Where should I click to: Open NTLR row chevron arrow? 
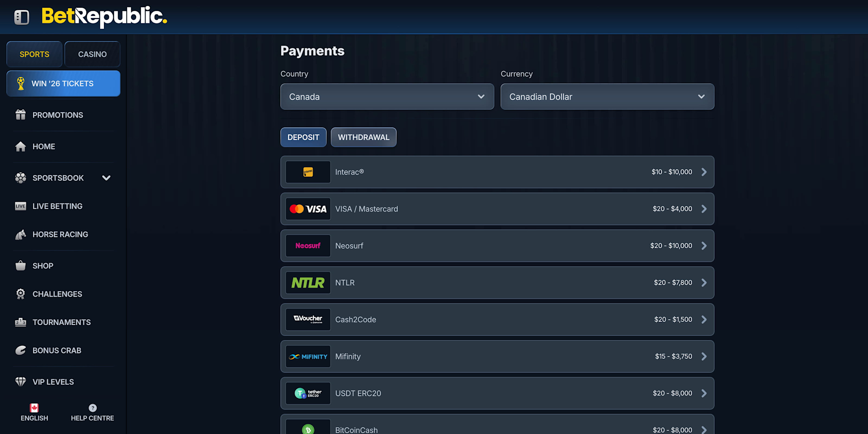704,283
